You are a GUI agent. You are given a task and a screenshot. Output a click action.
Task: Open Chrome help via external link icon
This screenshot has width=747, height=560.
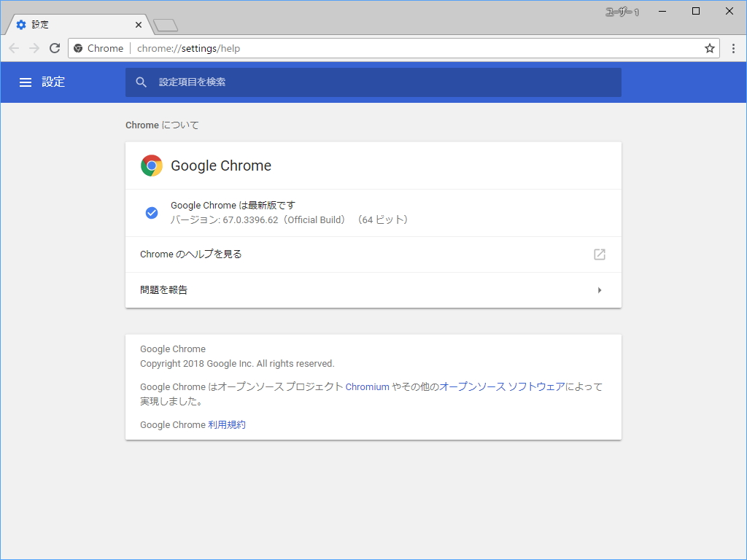(x=599, y=254)
